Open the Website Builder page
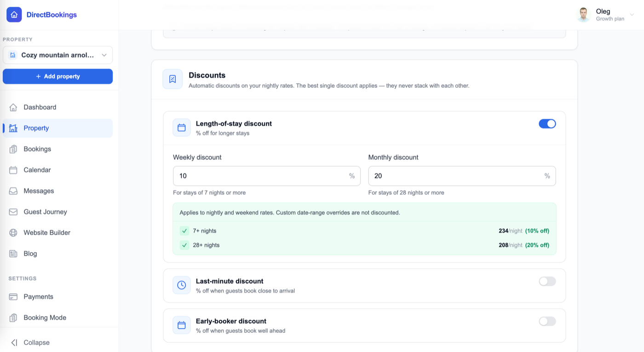This screenshot has width=644, height=352. coord(57,233)
